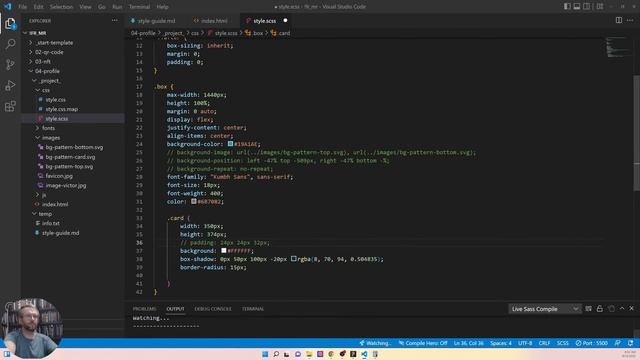Open Explorer panel more actions ellipsis
Image resolution: width=640 pixels, height=360 pixels.
click(115, 20)
